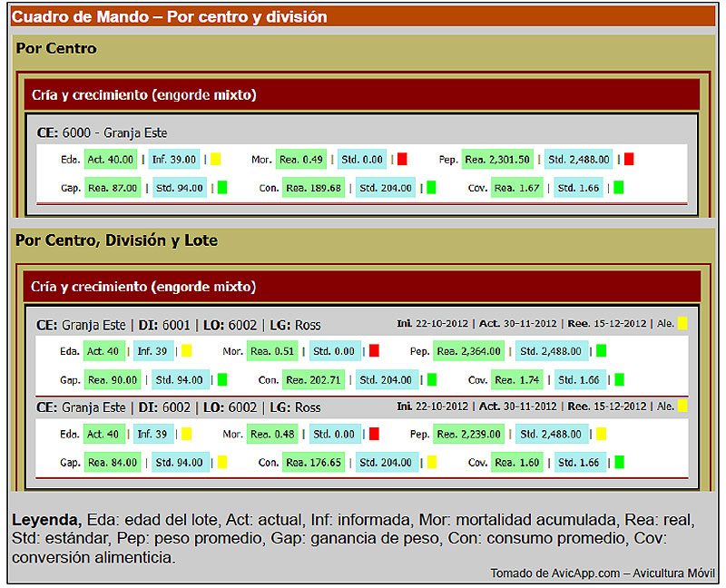
Task: Click the yellow Gap. indicator in division 6002
Action: tap(222, 463)
